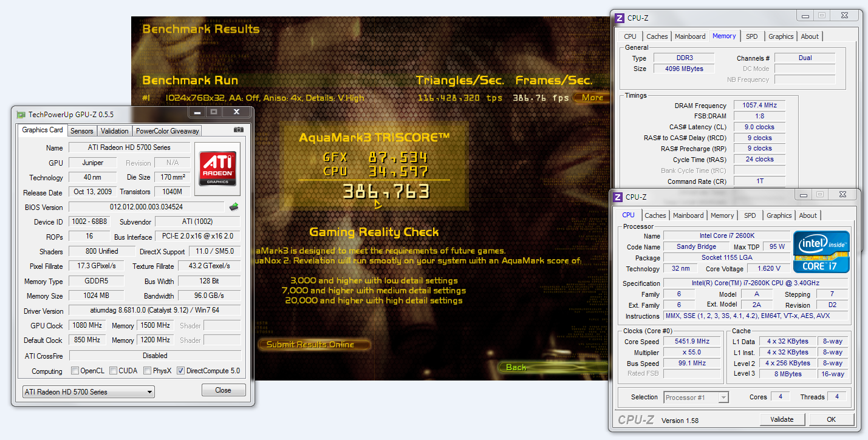Click the ATI Radeon Graphics logo
868x440 pixels.
coord(217,168)
